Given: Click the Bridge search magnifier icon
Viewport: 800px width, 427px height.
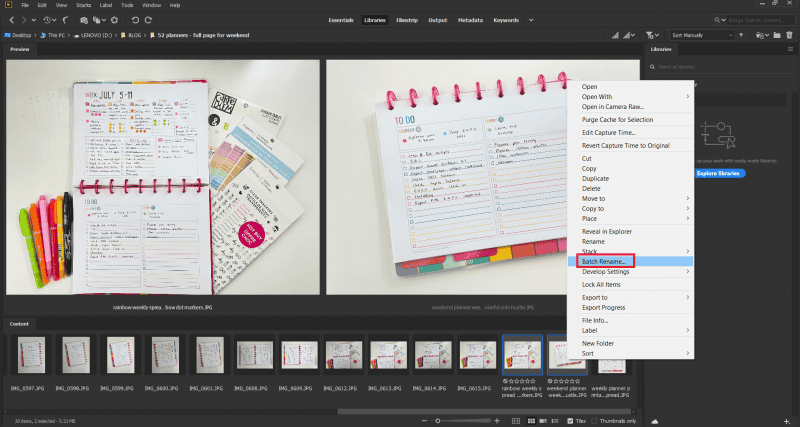Looking at the screenshot, I should tap(718, 20).
